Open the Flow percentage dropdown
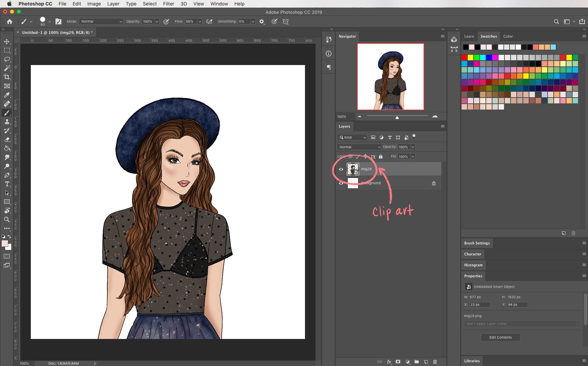Image resolution: width=588 pixels, height=366 pixels. point(200,22)
